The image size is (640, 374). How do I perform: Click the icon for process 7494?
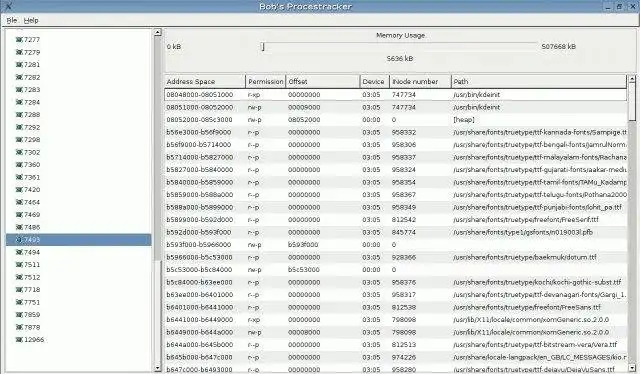pyautogui.click(x=19, y=252)
